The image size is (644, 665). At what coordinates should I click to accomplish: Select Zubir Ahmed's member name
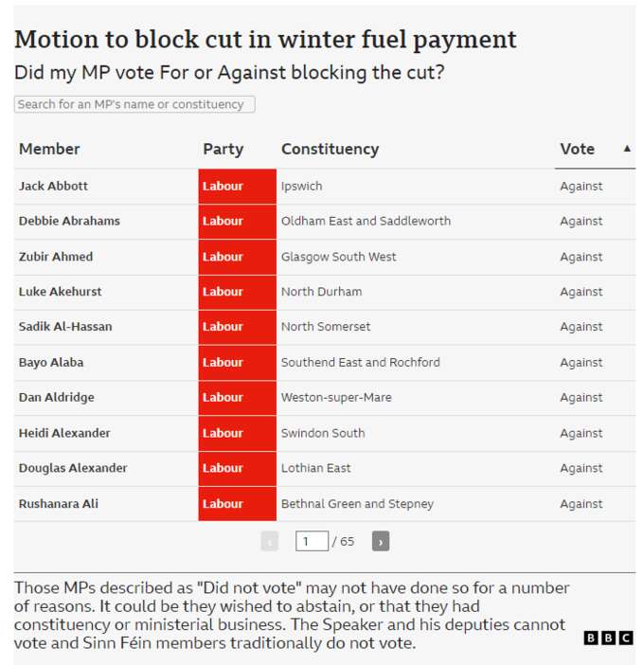click(56, 257)
